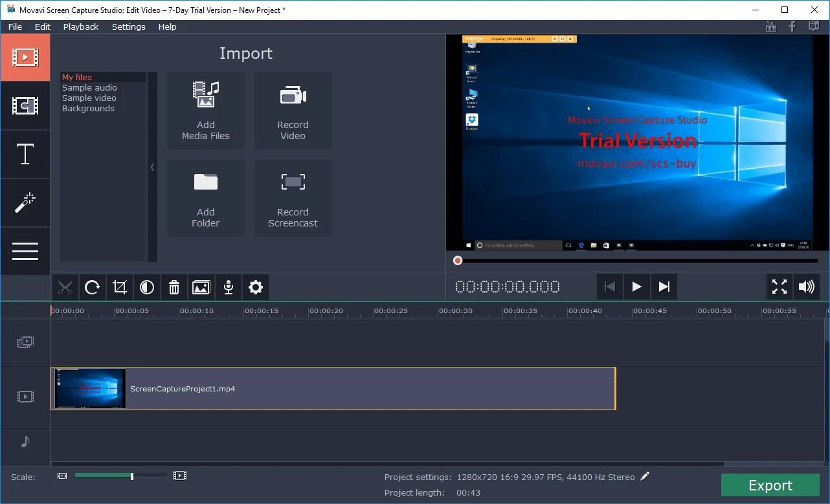Click the YouTube icon in the menu bar
Viewport: 830px width, 504px height.
pyautogui.click(x=770, y=27)
